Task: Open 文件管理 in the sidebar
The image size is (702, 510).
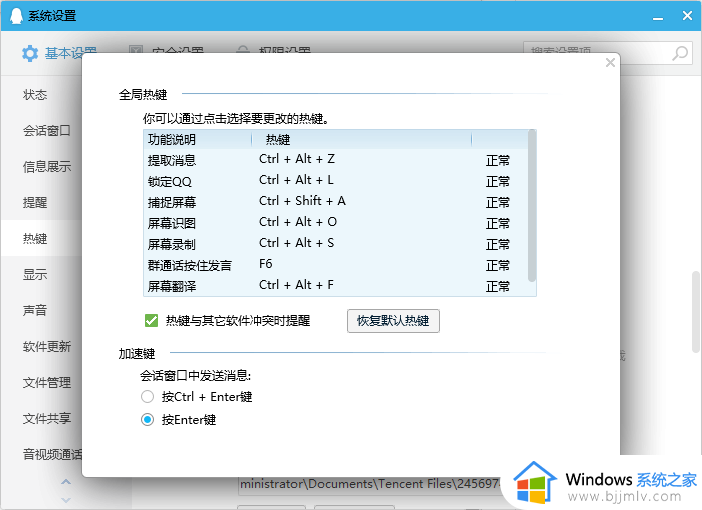Action: (47, 382)
